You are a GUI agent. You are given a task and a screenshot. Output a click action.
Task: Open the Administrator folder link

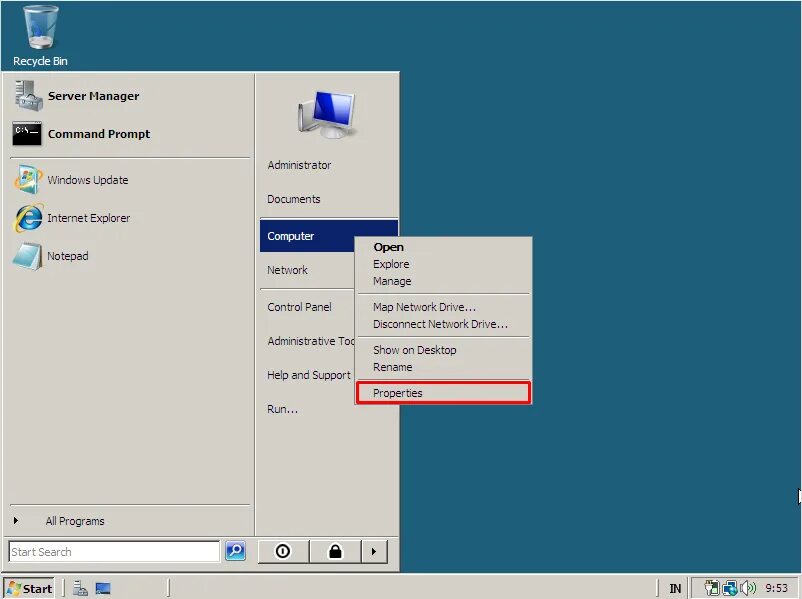(x=299, y=165)
